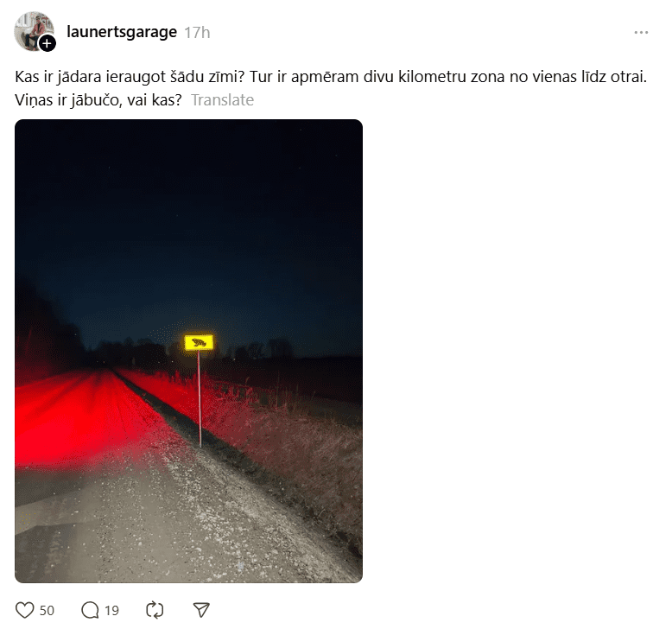Open the launertsgarage profile picture
Viewport: 672px width, 629px height.
coord(34,31)
